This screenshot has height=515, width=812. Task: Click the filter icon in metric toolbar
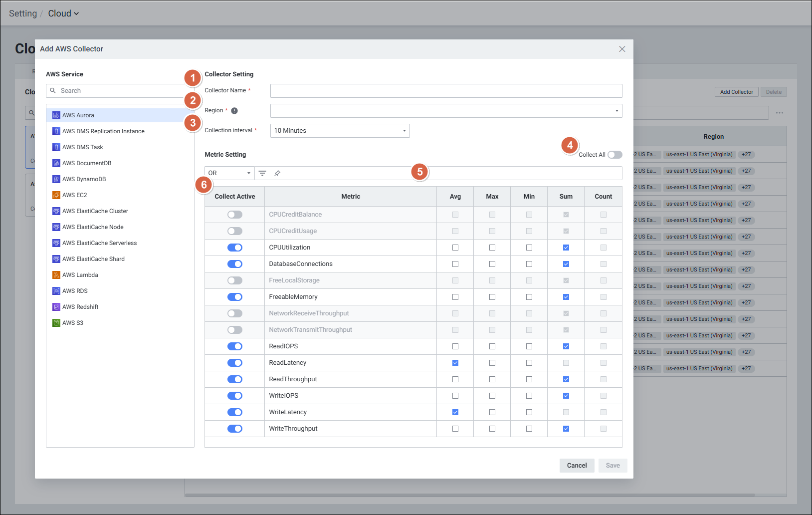click(x=262, y=173)
